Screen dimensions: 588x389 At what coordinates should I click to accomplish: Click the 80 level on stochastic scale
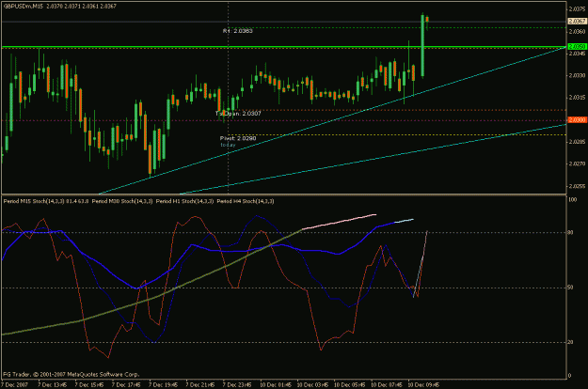pyautogui.click(x=571, y=232)
